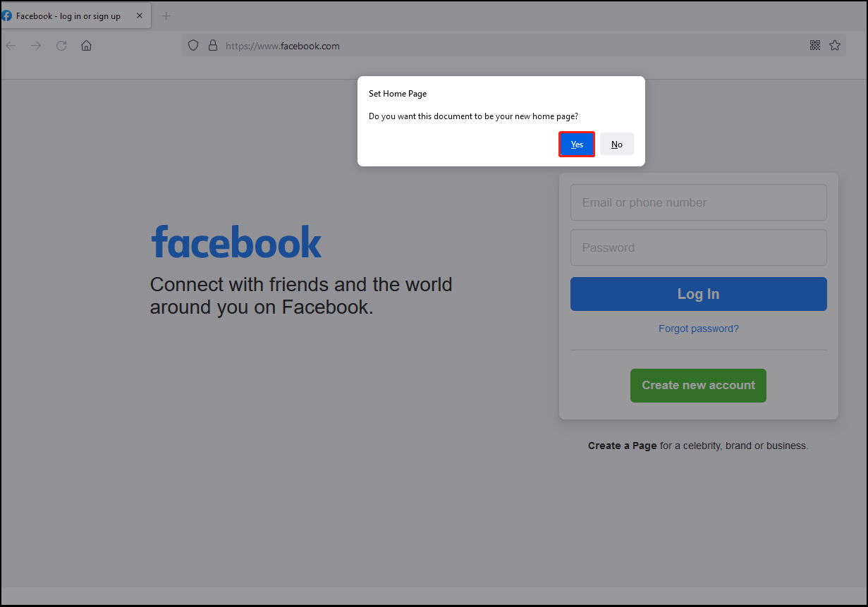This screenshot has height=607, width=868.
Task: Open the home page icon
Action: (x=86, y=46)
